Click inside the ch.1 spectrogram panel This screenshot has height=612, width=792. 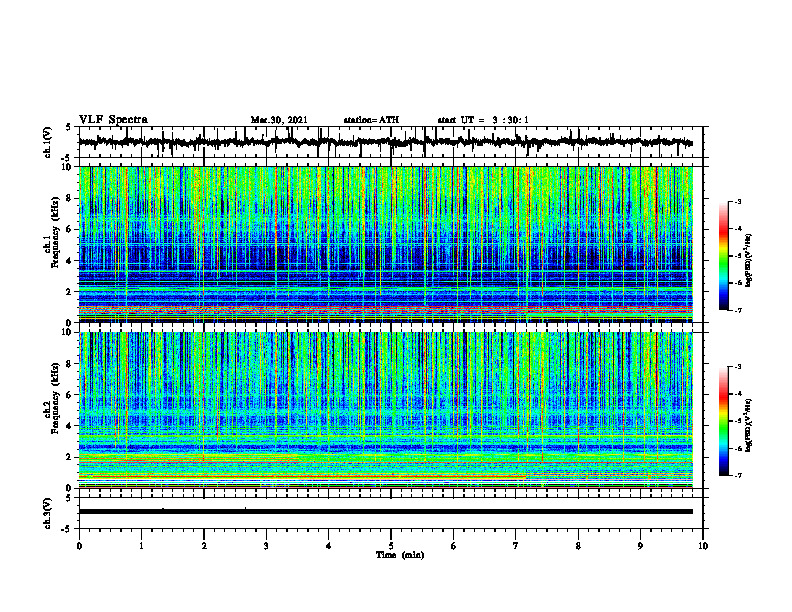(385, 244)
